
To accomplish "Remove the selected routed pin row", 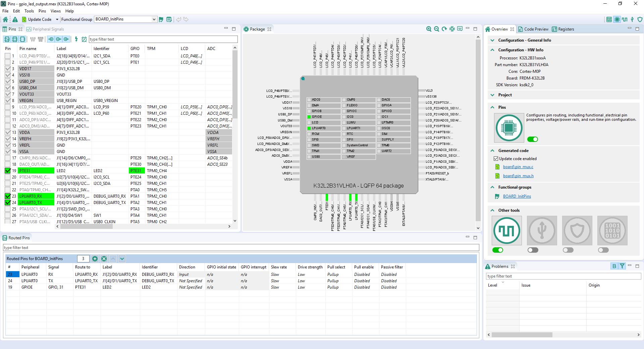I will [x=104, y=259].
